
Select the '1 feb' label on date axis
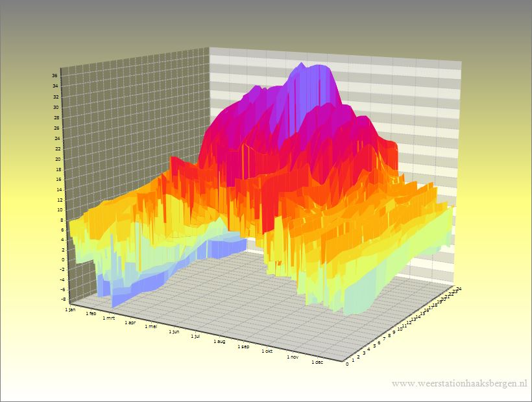pyautogui.click(x=91, y=314)
